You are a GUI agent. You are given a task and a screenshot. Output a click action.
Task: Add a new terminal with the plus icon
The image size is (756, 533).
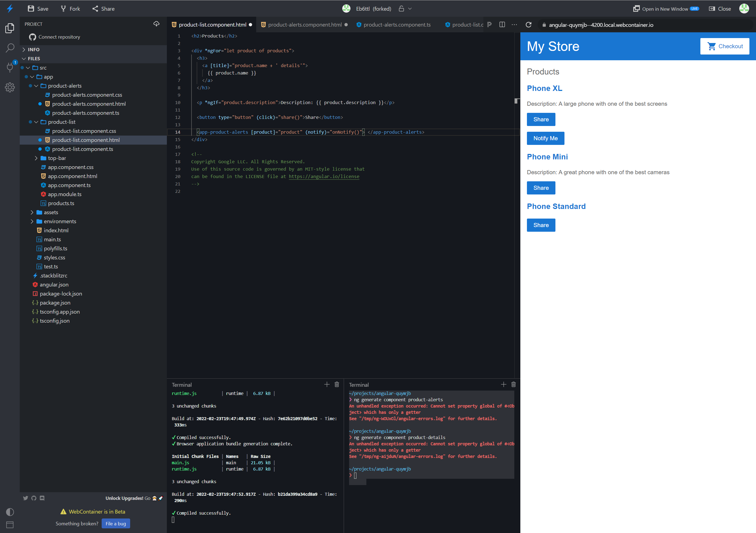[327, 384]
